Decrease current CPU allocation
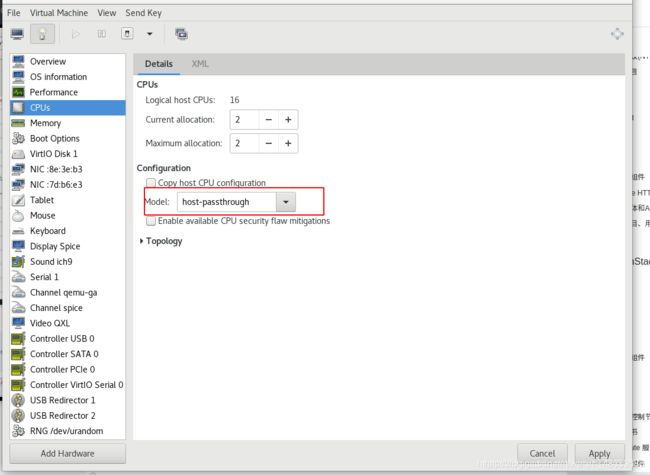This screenshot has width=650, height=475. coord(269,120)
